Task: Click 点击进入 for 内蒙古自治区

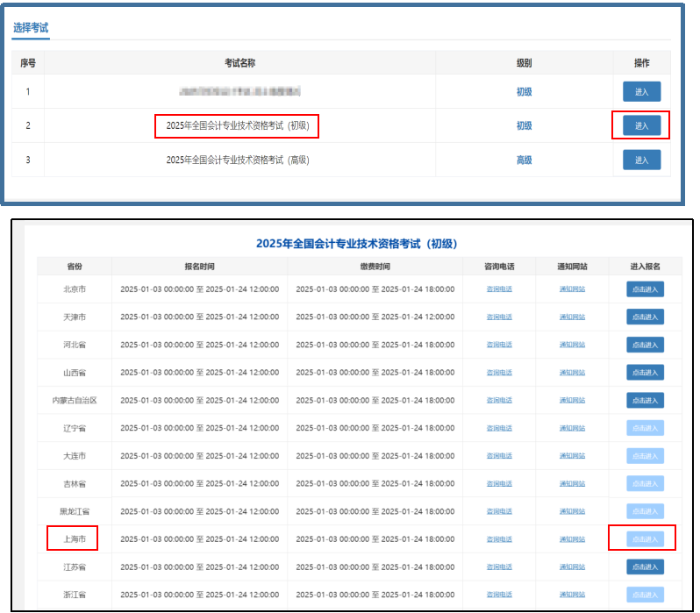Action: click(645, 400)
